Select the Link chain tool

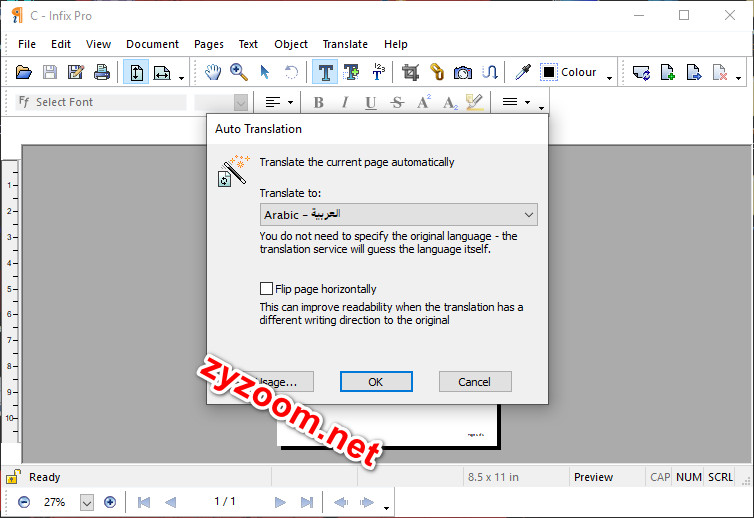coord(437,73)
